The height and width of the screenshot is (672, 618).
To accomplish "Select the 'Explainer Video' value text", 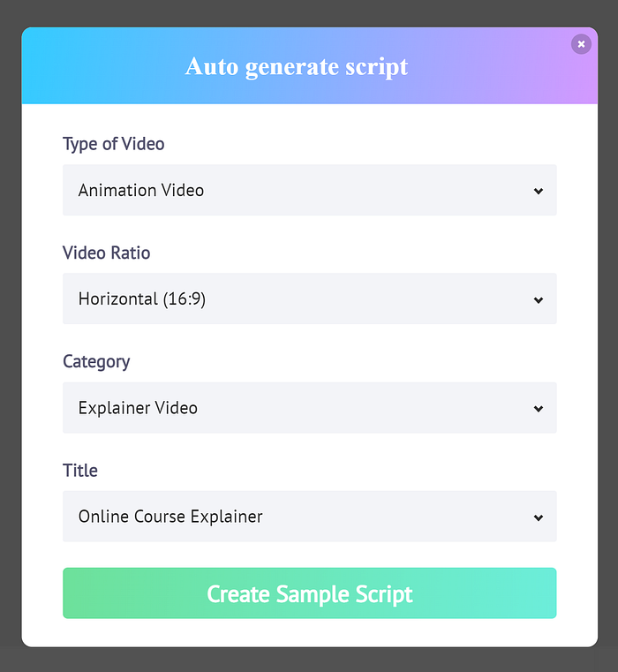I will tap(138, 409).
